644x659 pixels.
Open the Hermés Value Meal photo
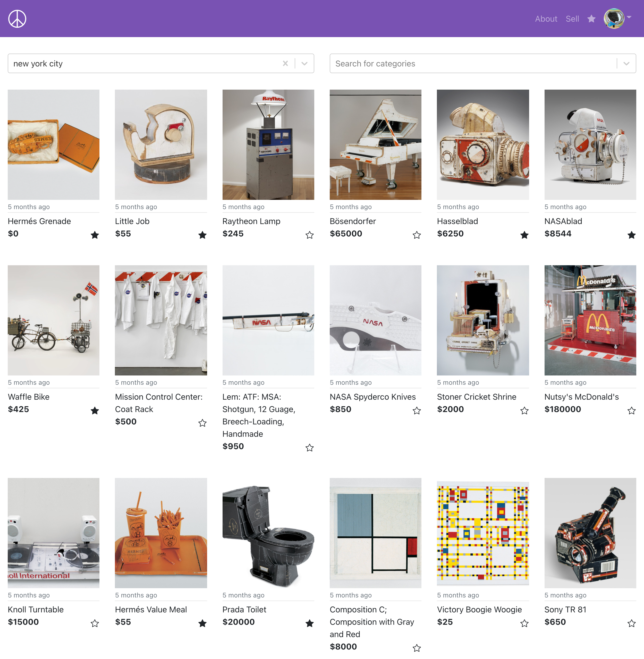(x=161, y=533)
